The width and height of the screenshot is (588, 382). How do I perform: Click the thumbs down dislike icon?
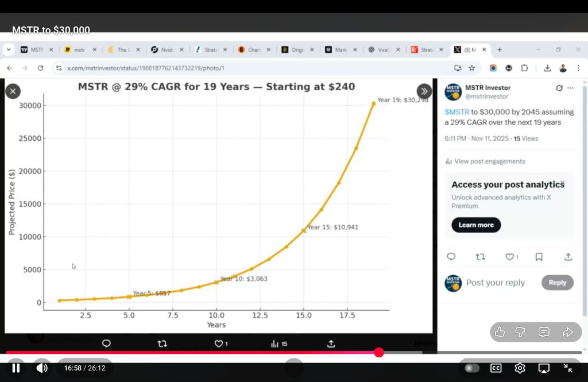(x=520, y=332)
